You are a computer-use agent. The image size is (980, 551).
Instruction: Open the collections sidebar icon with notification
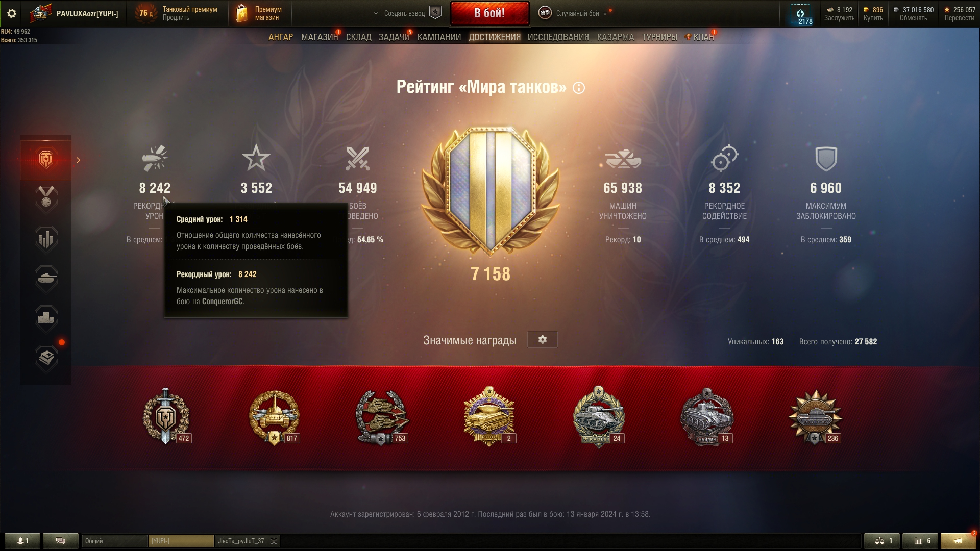[x=46, y=358]
